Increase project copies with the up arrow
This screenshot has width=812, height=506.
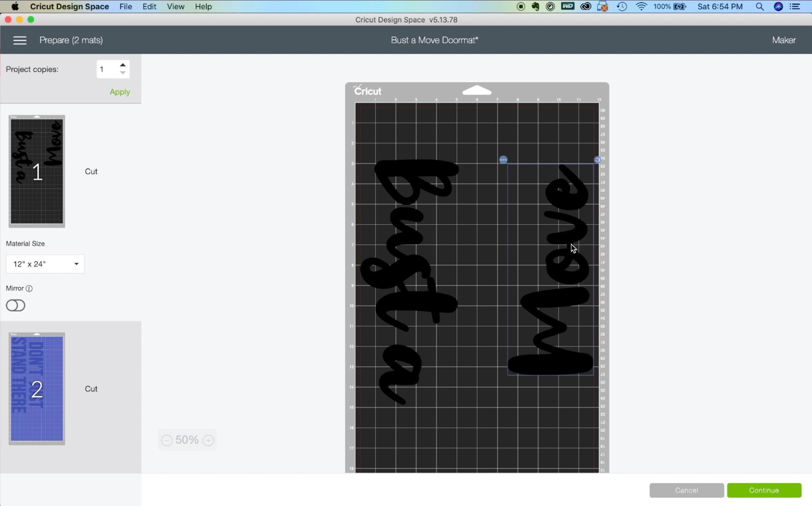(x=123, y=65)
